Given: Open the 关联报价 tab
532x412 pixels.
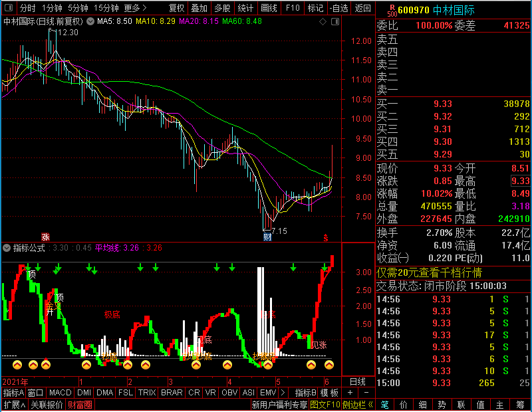Looking at the screenshot, I should (x=47, y=405).
